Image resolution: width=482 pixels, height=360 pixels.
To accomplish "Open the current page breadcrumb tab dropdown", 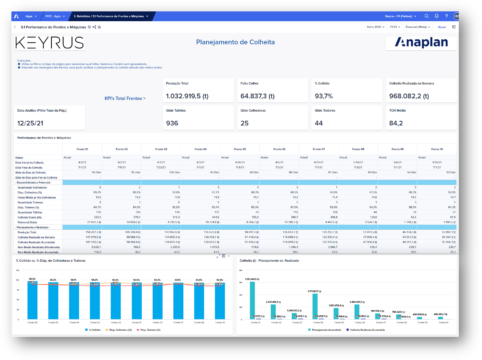I will [111, 16].
